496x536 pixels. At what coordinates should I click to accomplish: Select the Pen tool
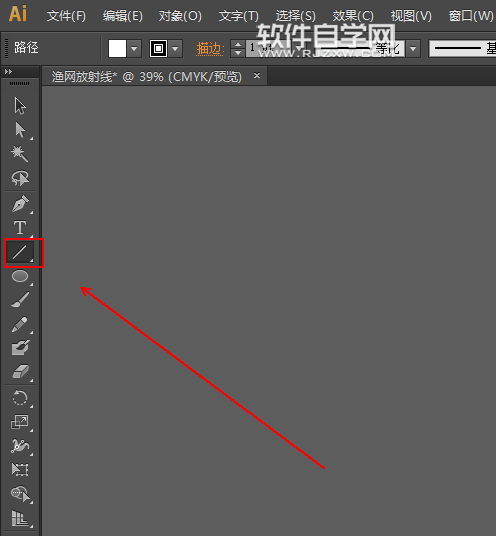(20, 204)
